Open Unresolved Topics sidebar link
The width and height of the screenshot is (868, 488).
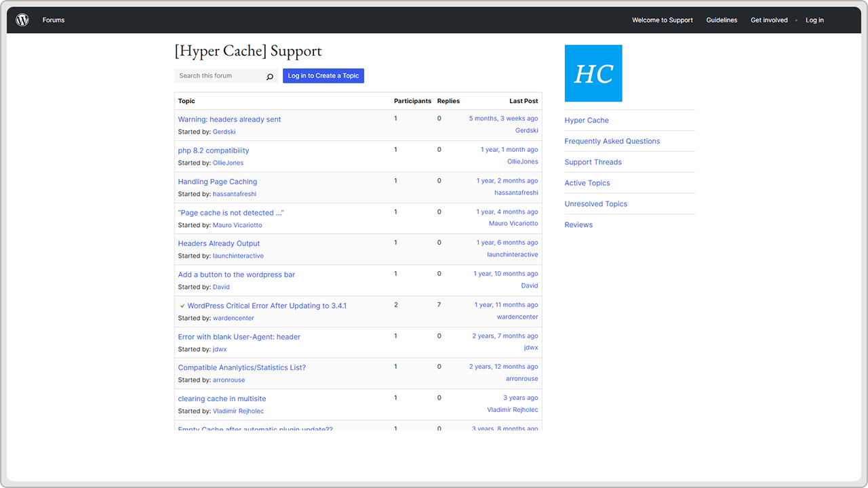tap(596, 205)
